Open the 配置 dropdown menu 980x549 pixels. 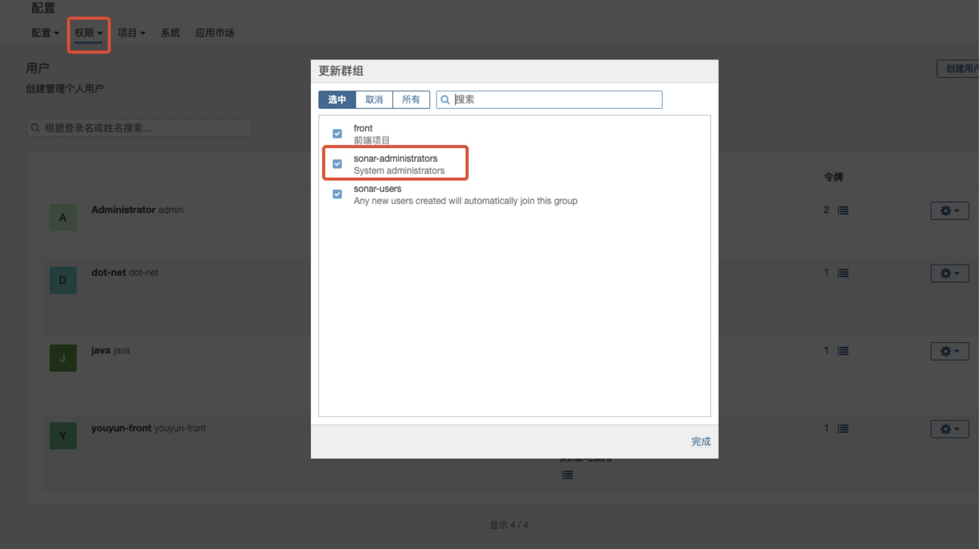click(x=45, y=33)
